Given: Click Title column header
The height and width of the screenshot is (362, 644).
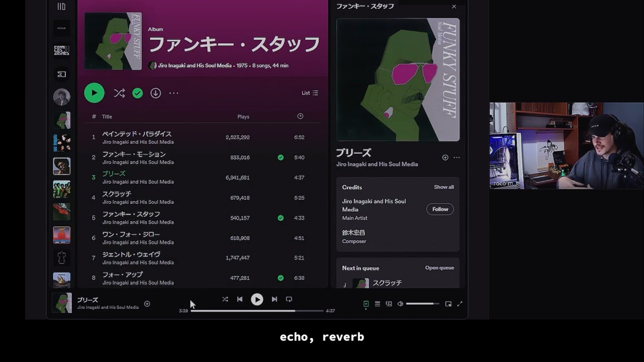Looking at the screenshot, I should point(107,117).
